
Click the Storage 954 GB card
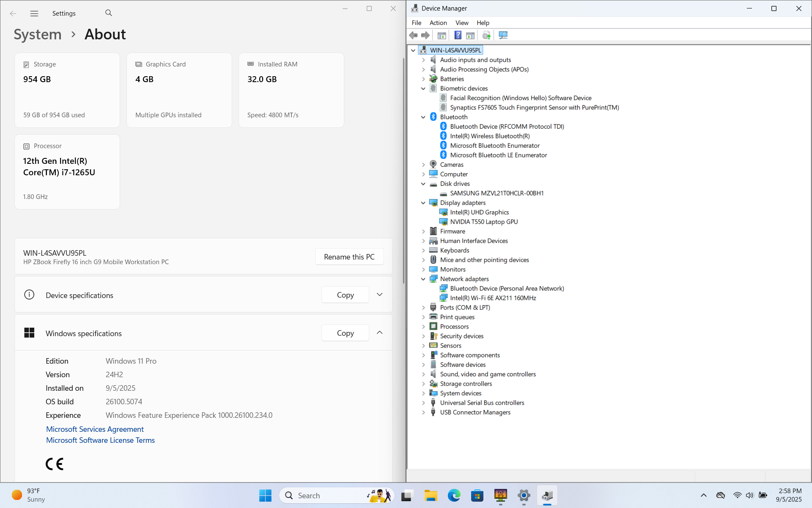[x=67, y=90]
